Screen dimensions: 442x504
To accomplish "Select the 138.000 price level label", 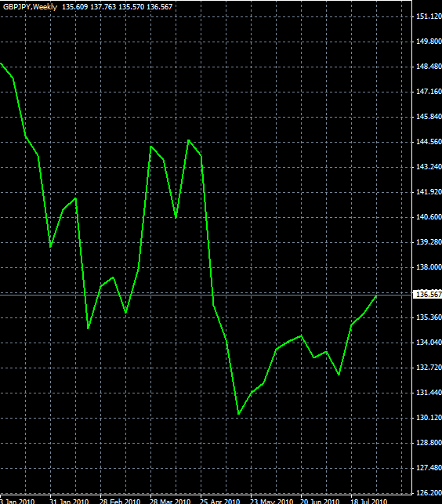I will pos(429,267).
